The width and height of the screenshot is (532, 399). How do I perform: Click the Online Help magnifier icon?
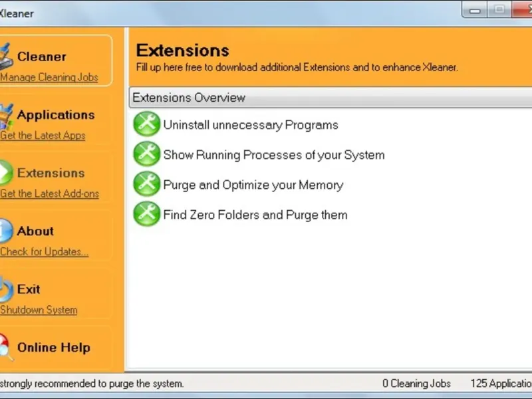pyautogui.click(x=6, y=347)
